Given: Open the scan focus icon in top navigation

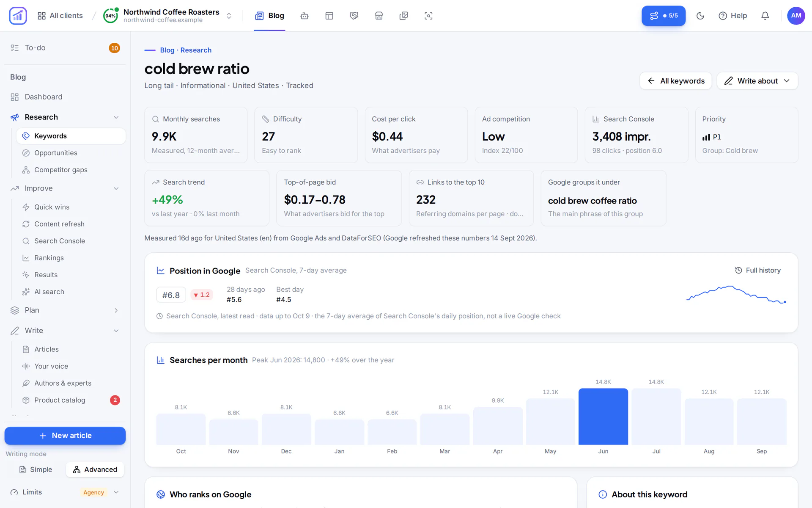Looking at the screenshot, I should (428, 16).
